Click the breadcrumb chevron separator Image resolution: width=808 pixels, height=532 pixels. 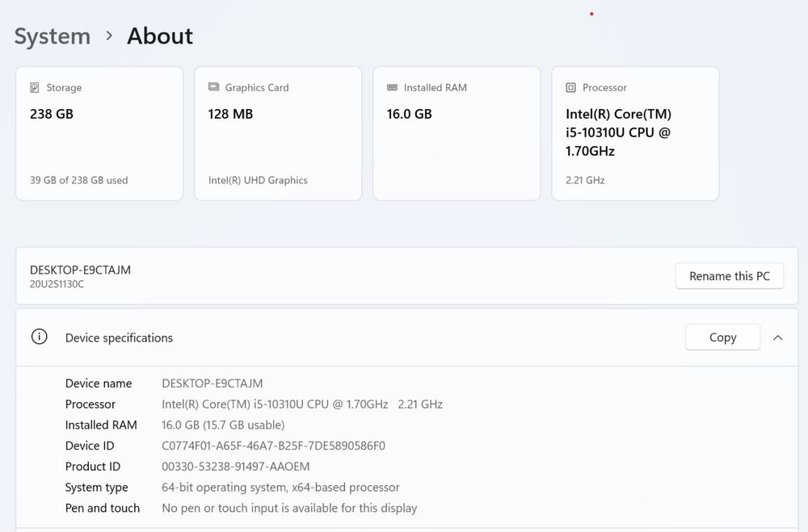tap(109, 36)
